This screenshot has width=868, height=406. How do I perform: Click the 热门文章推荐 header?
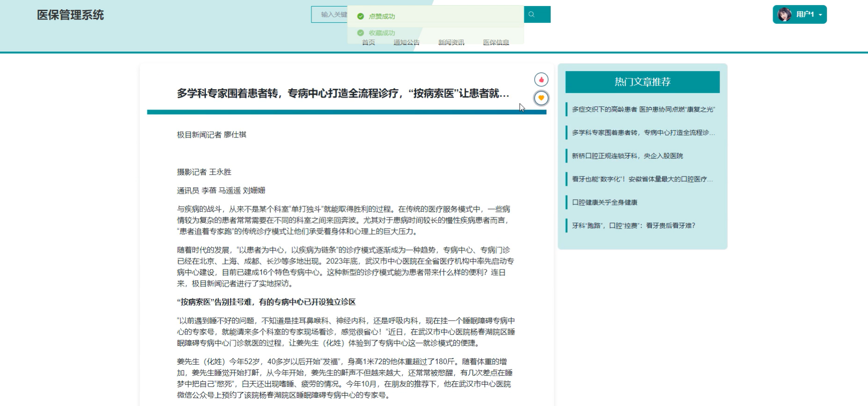click(643, 82)
